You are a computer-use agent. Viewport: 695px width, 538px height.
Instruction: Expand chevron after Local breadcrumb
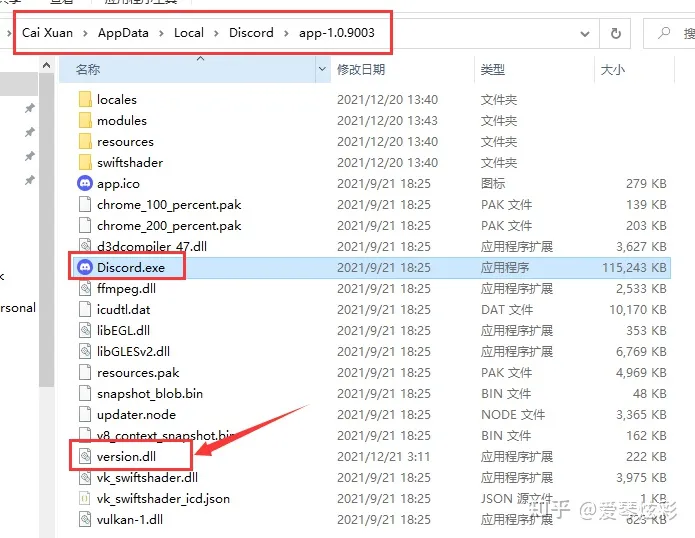point(216,33)
